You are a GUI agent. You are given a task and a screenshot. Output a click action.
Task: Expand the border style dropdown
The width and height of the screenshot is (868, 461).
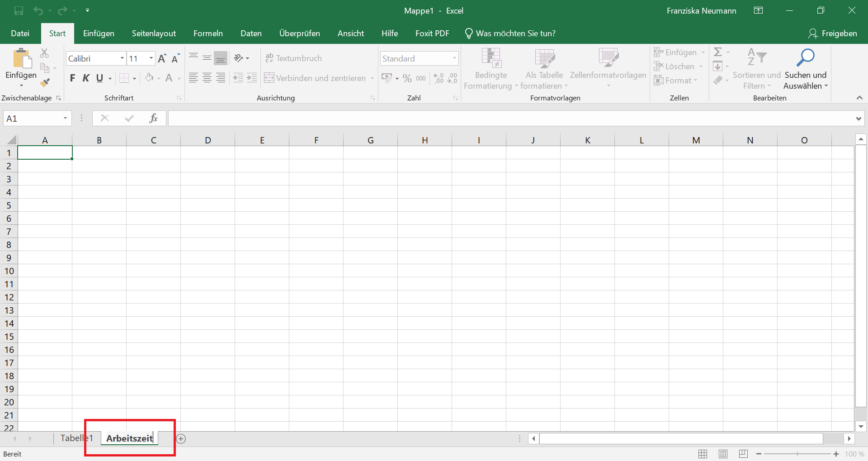point(134,78)
